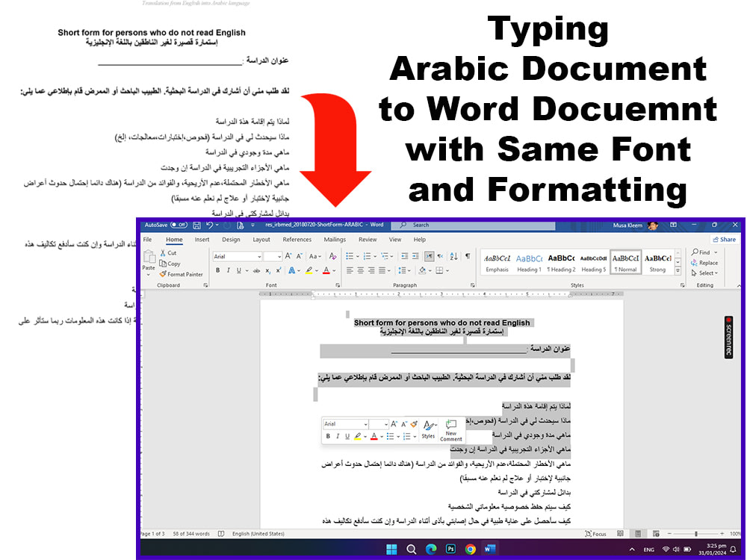Click Center alignment in the Paragraph group
The width and height of the screenshot is (747, 560).
pyautogui.click(x=360, y=270)
